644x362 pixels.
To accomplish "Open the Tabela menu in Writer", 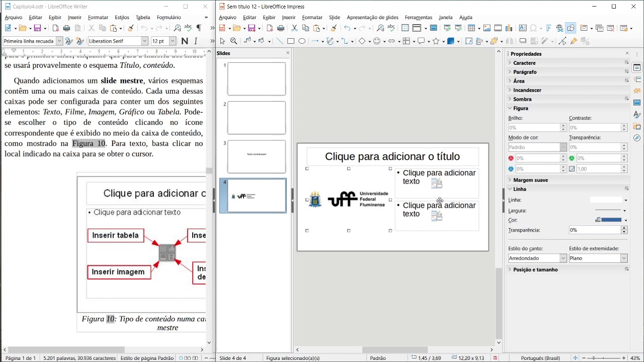I will pos(143,18).
